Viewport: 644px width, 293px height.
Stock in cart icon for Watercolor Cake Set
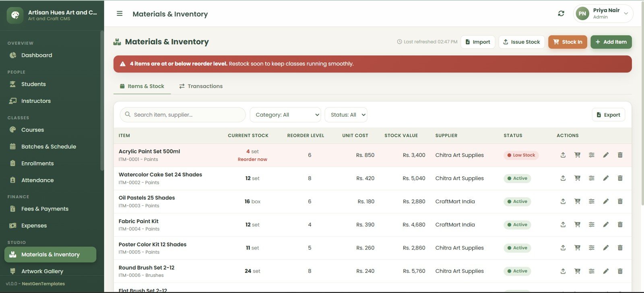577,178
